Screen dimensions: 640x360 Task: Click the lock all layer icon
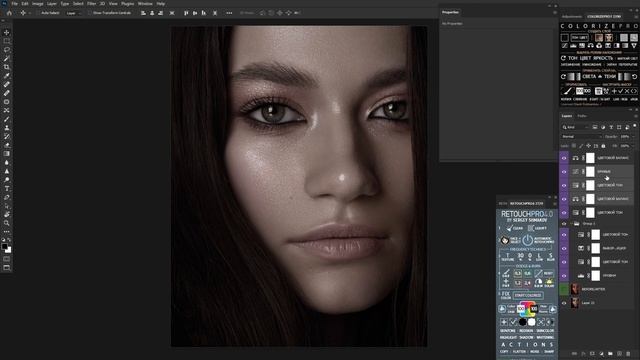tap(603, 146)
